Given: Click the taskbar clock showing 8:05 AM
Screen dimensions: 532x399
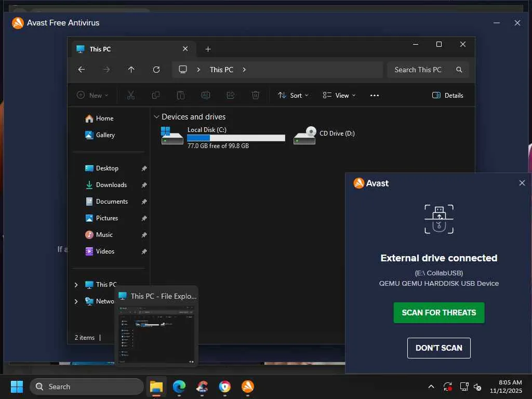Looking at the screenshot, I should click(506, 387).
